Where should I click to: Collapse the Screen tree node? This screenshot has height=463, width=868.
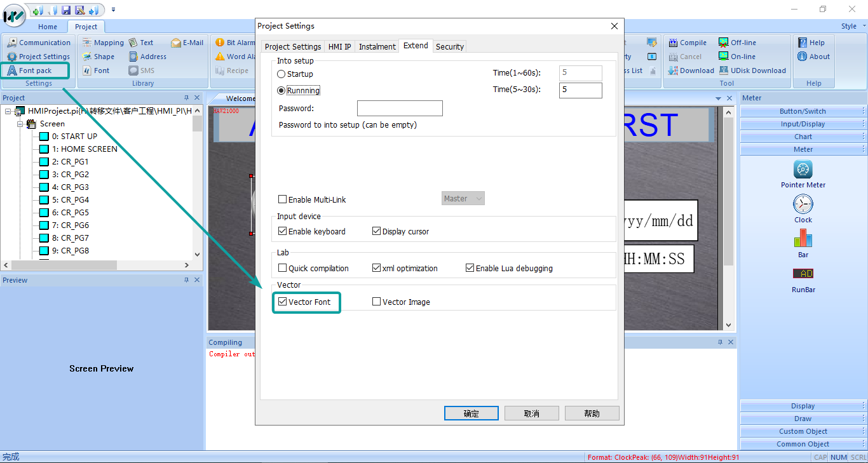pos(20,124)
